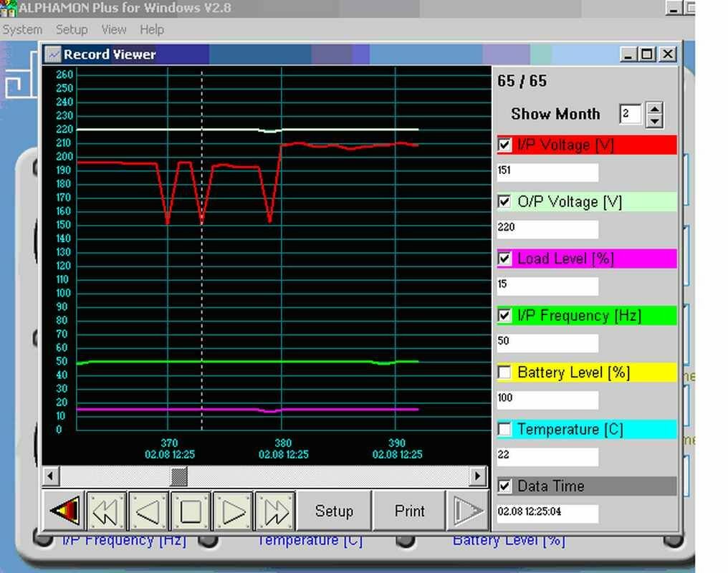728x573 pixels.
Task: Open the System menu
Action: pyautogui.click(x=22, y=29)
